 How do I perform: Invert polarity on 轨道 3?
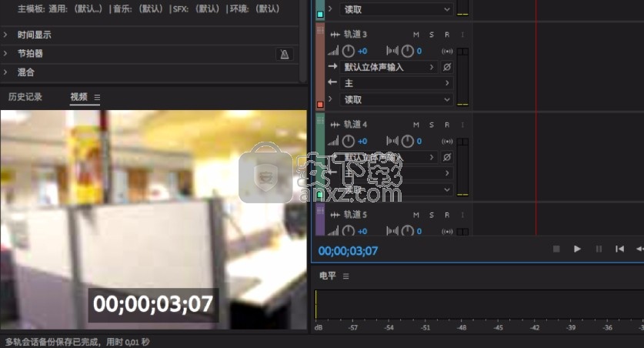(447, 66)
